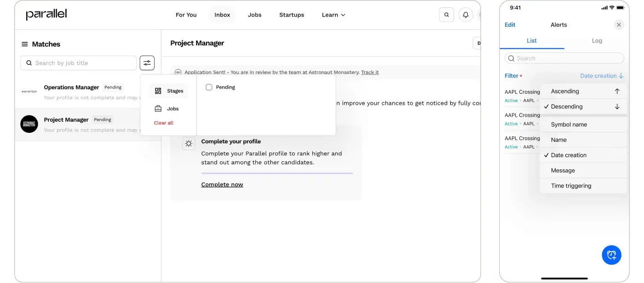Tap the blue add alert floating button
Image resolution: width=644 pixels, height=283 pixels.
tap(611, 255)
